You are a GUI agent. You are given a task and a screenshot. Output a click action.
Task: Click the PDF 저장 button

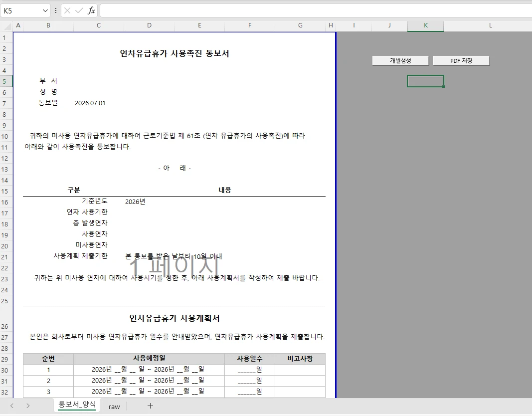tap(461, 61)
